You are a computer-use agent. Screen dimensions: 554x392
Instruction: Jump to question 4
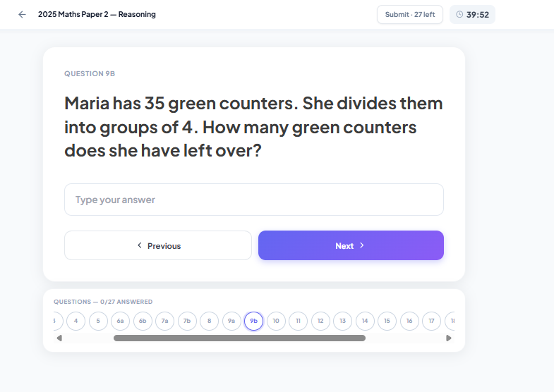76,321
